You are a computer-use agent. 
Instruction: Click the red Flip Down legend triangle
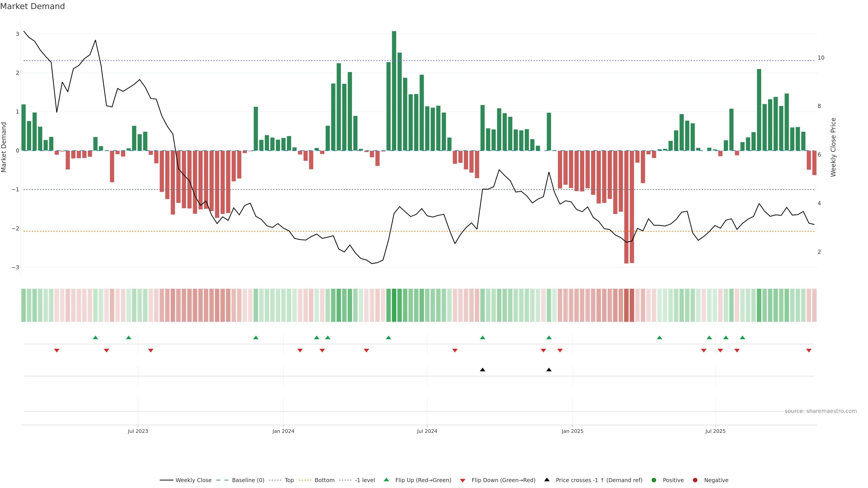(x=463, y=481)
